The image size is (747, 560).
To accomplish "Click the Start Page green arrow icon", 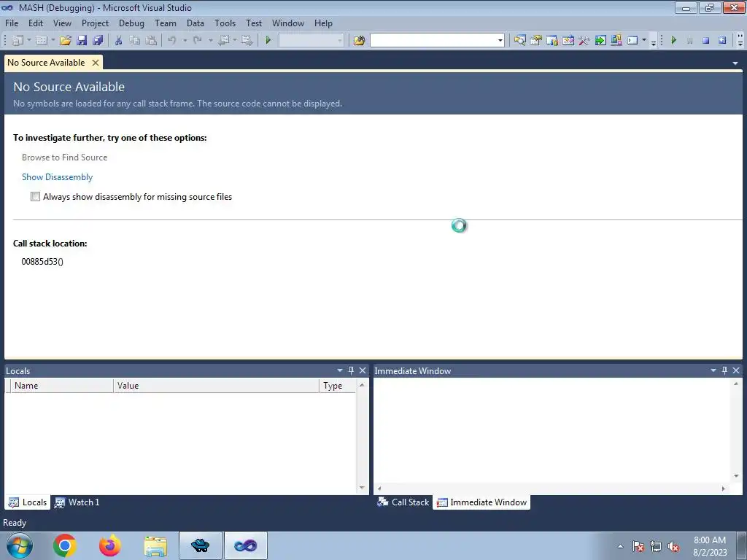I will (600, 41).
